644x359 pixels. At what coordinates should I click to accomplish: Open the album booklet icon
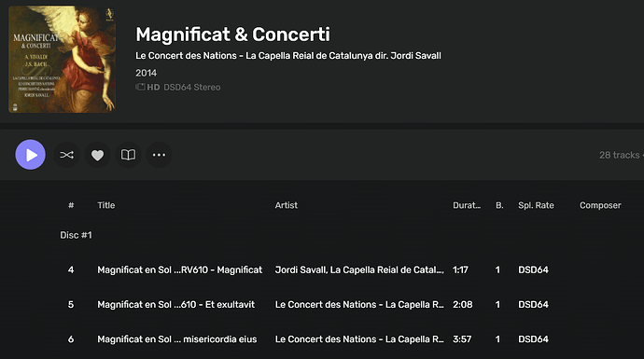click(x=128, y=155)
